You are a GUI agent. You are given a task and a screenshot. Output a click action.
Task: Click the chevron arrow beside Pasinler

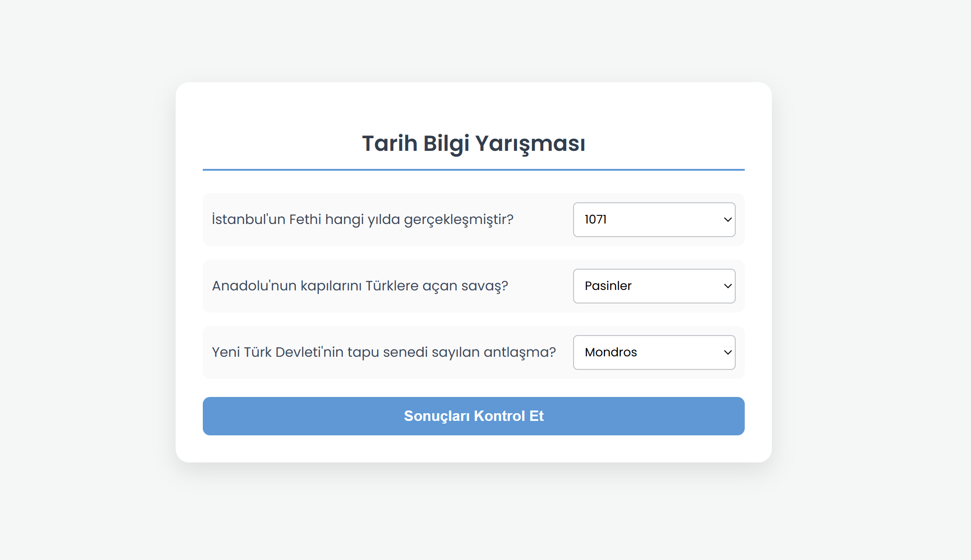[728, 286]
